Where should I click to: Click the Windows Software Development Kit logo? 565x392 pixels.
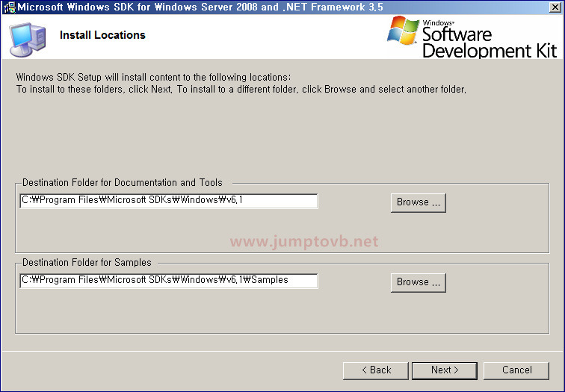coord(472,37)
